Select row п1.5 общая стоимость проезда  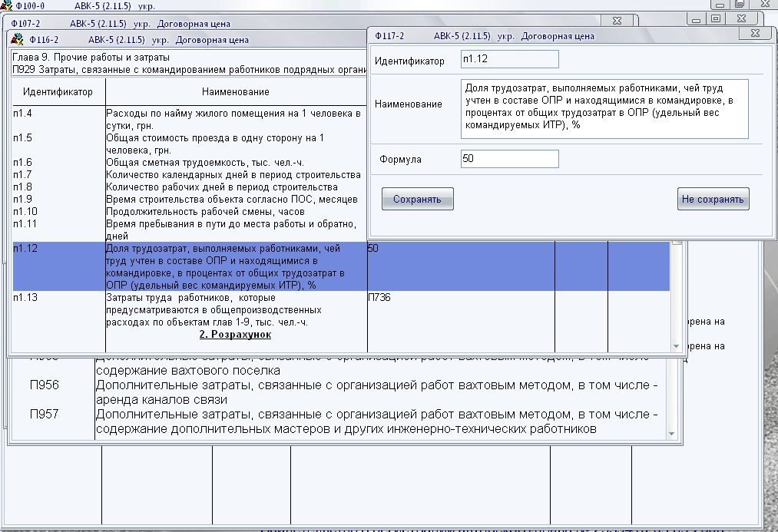(190, 144)
